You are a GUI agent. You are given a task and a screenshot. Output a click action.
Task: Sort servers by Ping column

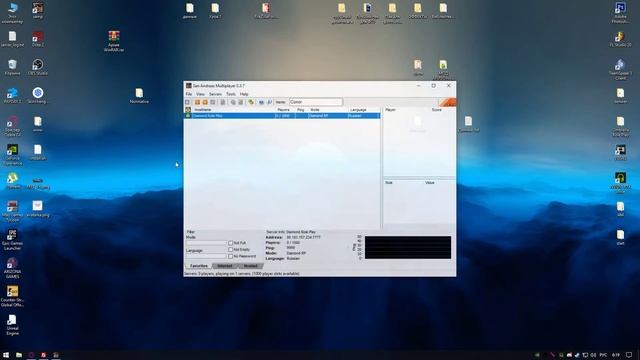pos(301,110)
